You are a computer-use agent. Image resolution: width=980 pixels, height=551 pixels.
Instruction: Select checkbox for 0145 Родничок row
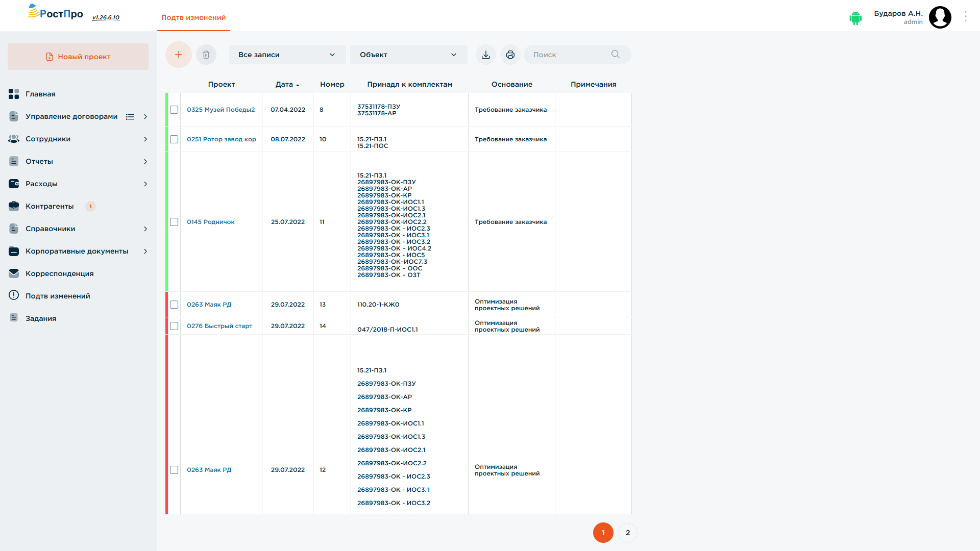tap(174, 222)
